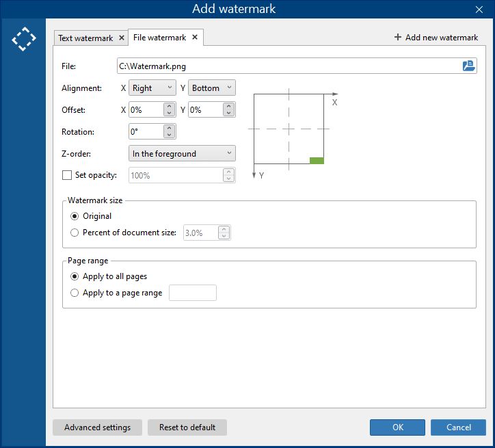
Task: Click the page range text box
Action: point(193,293)
